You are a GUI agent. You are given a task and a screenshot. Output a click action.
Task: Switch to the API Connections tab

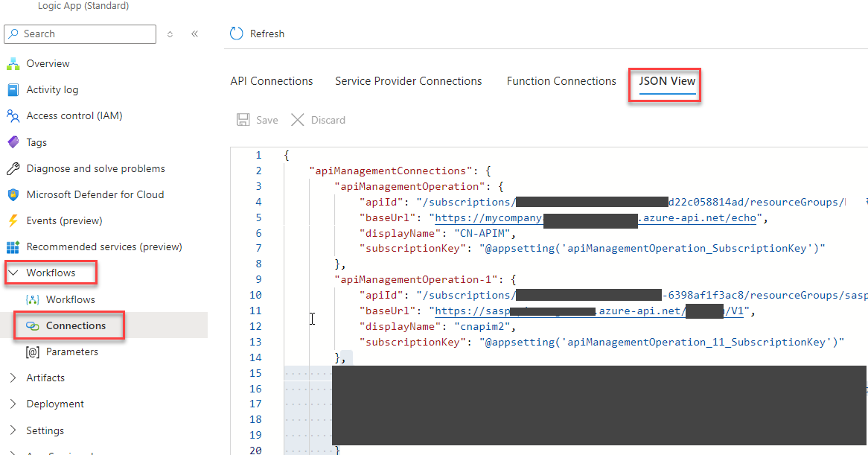272,81
